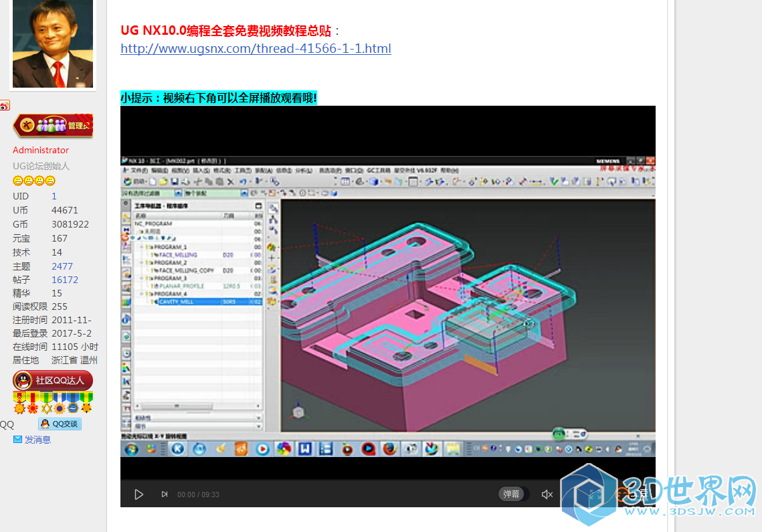The image size is (762, 532).
Task: Open the ugsnx.com thread-41566 link
Action: [256, 49]
